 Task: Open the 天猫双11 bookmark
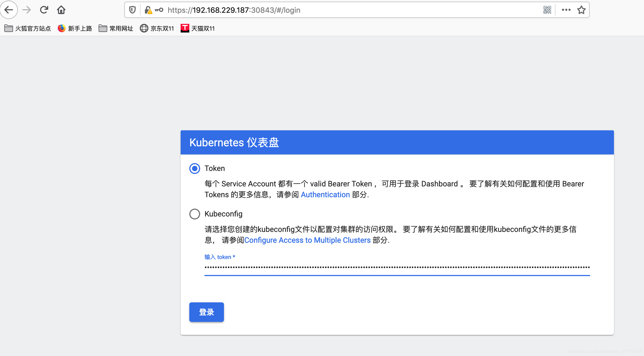[x=198, y=28]
